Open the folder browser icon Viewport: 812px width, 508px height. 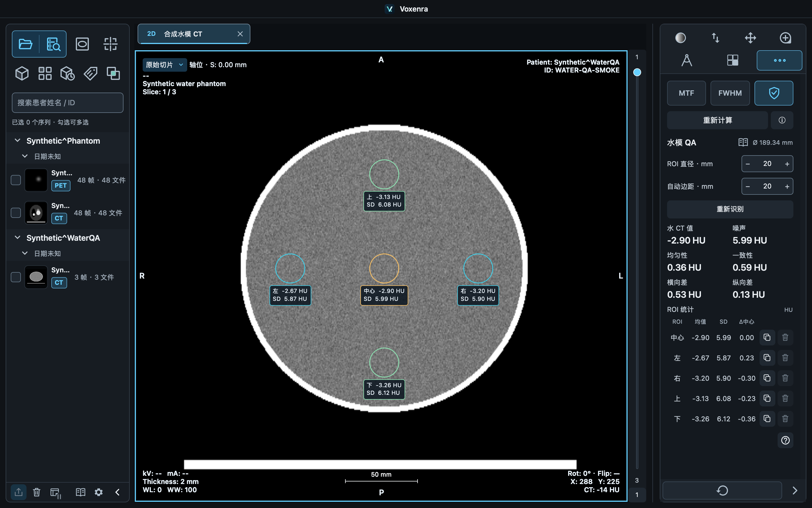25,44
